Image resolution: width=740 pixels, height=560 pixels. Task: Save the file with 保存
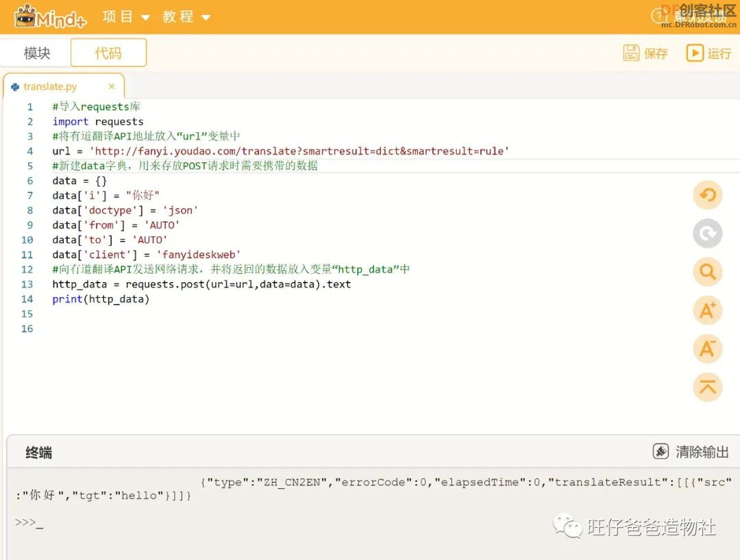pyautogui.click(x=645, y=53)
